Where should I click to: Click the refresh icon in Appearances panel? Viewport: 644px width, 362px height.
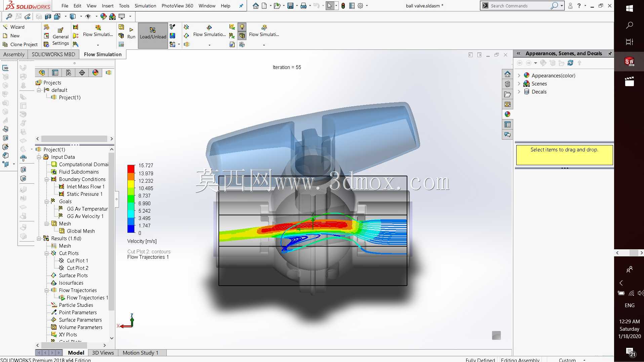tap(570, 63)
